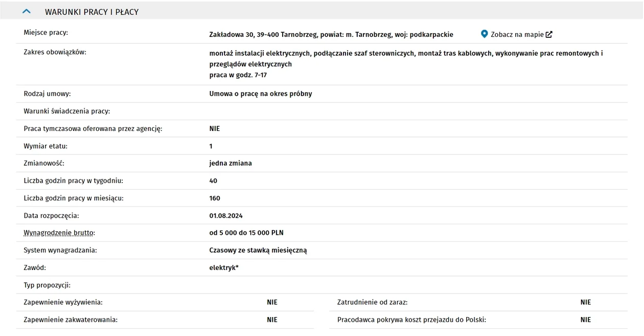Click the Pracodawca pokrywa koszt przejazdu do Polski label
This screenshot has width=644, height=336.
coord(412,320)
